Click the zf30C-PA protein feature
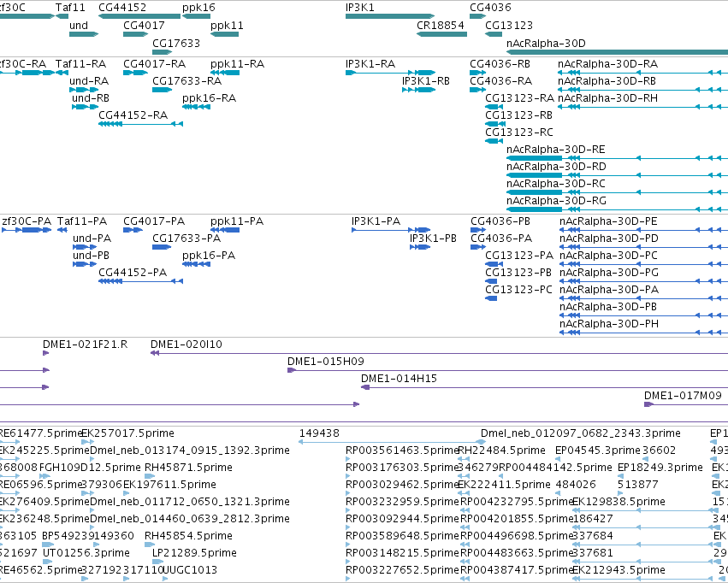Image resolution: width=728 pixels, height=583 pixels. 27,230
